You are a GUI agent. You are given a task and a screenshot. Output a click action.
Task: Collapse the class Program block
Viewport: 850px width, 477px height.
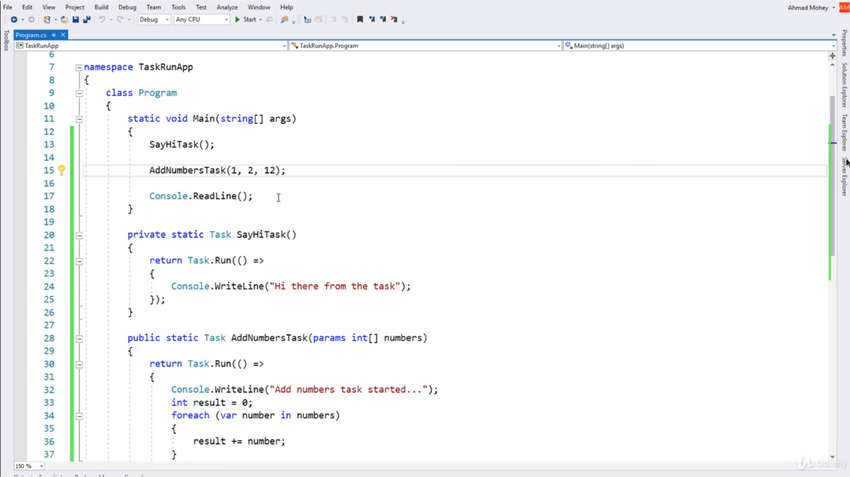(79, 93)
